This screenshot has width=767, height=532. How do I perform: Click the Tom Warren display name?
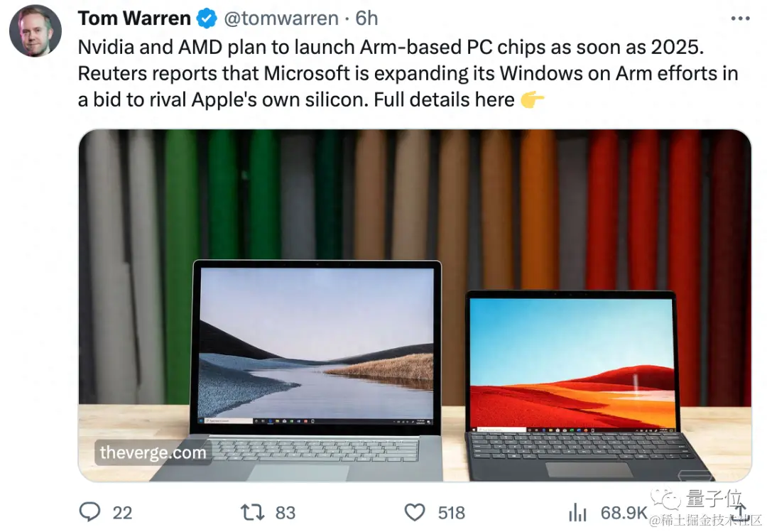pos(134,18)
